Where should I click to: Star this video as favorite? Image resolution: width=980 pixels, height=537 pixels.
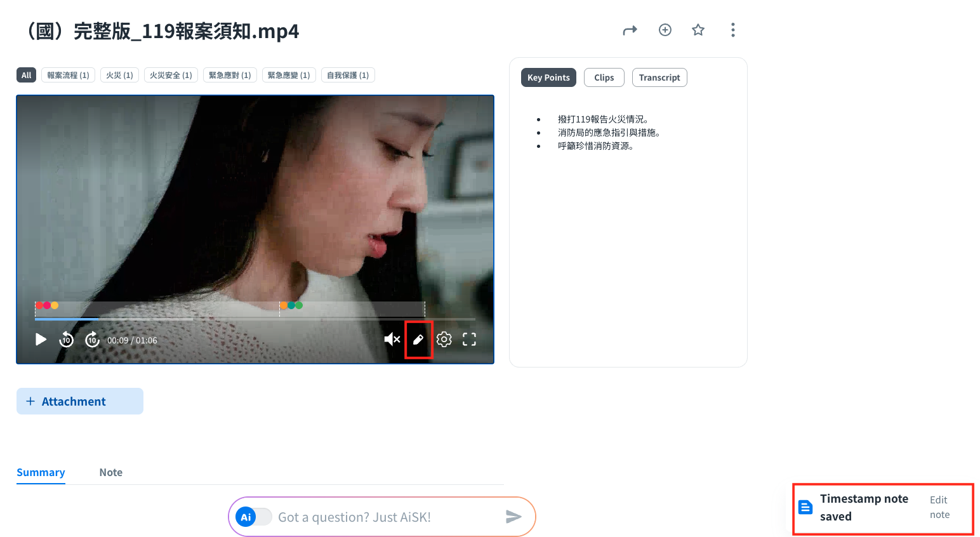pyautogui.click(x=698, y=30)
